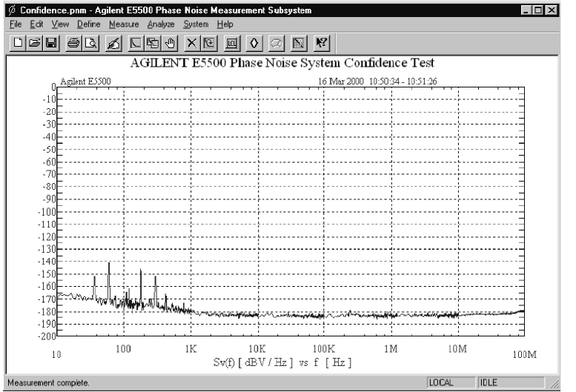Open the Measure menu
Viewport: 576px width, 392px height.
point(124,24)
